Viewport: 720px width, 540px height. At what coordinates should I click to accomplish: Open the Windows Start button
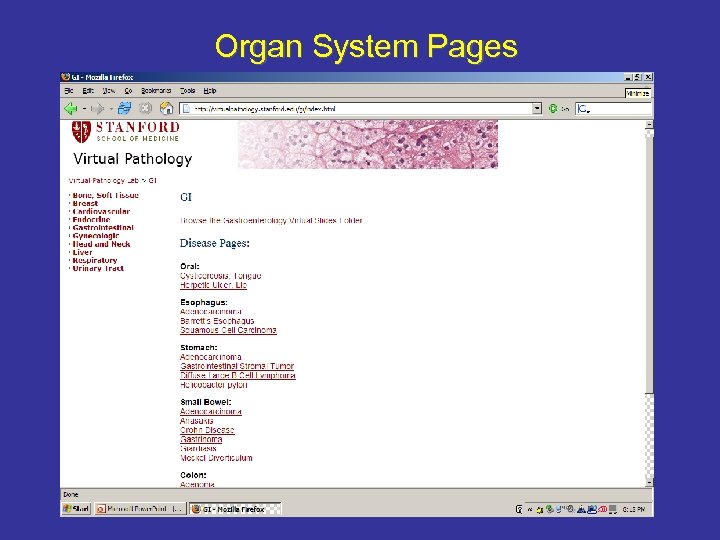[77, 509]
